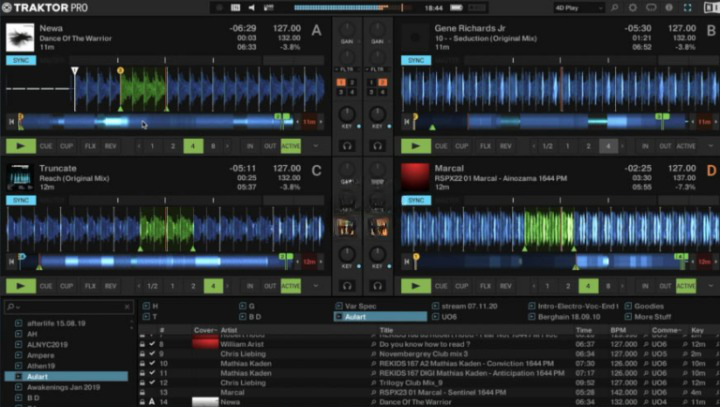Toggle loop ACTIVE on Deck A
This screenshot has height=407, width=720.
click(x=291, y=146)
